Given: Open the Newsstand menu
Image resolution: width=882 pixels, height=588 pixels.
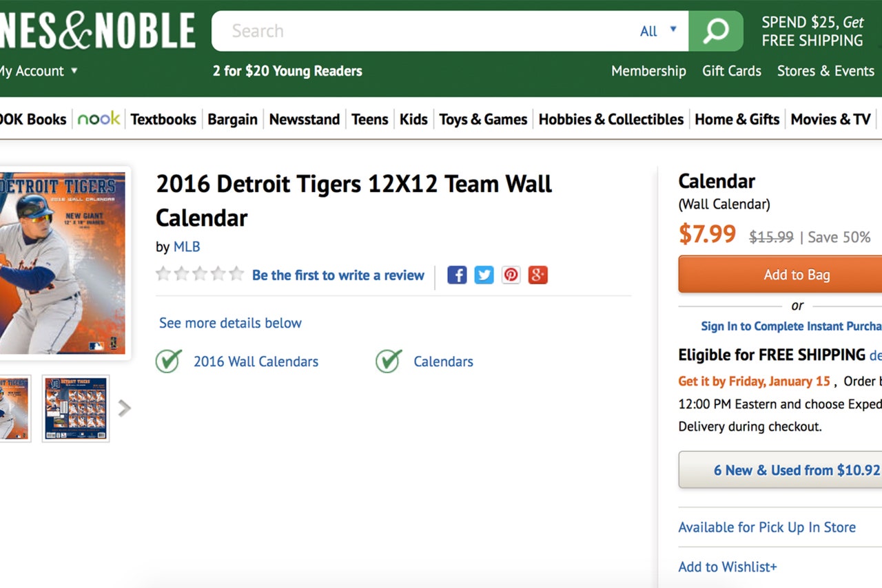Looking at the screenshot, I should pos(305,119).
